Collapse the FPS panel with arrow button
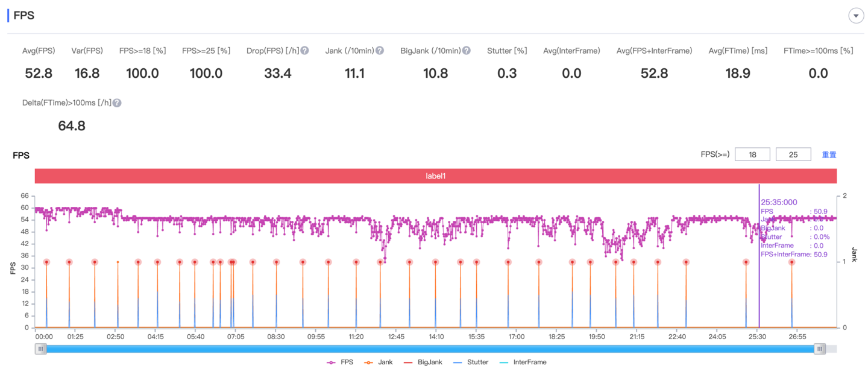 [x=856, y=16]
